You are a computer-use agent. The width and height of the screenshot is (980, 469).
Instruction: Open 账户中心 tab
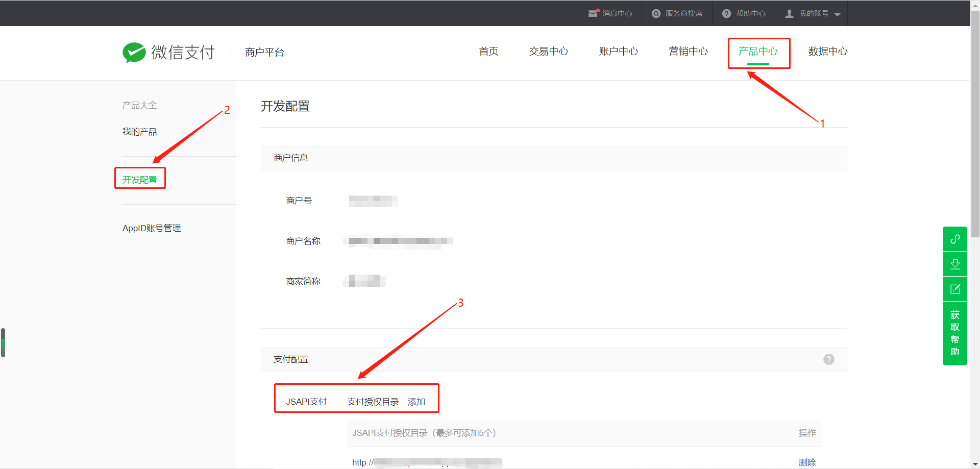619,51
